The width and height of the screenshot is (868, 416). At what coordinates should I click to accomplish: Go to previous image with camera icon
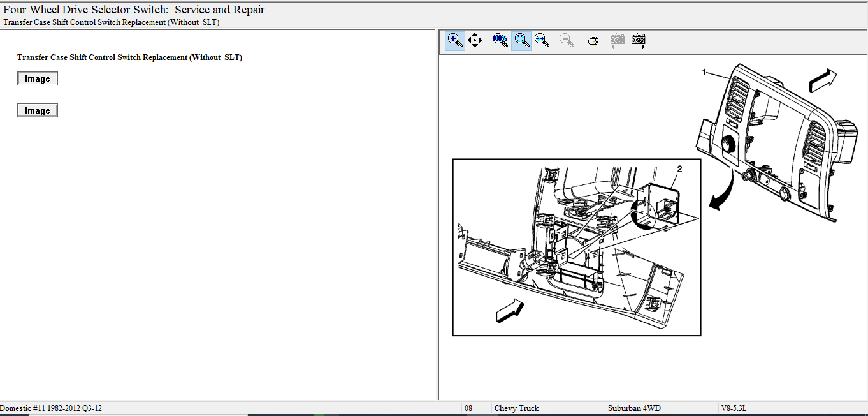point(617,41)
